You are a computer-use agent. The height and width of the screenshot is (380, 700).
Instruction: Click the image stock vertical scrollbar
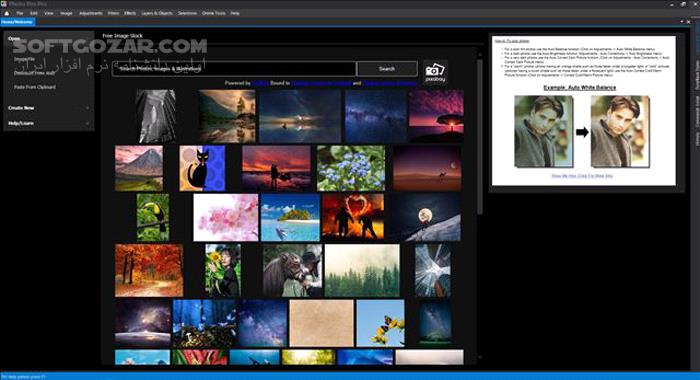pyautogui.click(x=480, y=136)
